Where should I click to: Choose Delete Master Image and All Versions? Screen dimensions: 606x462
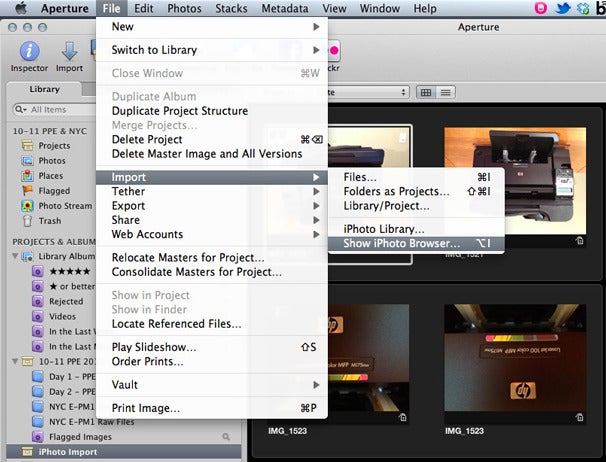coord(212,154)
